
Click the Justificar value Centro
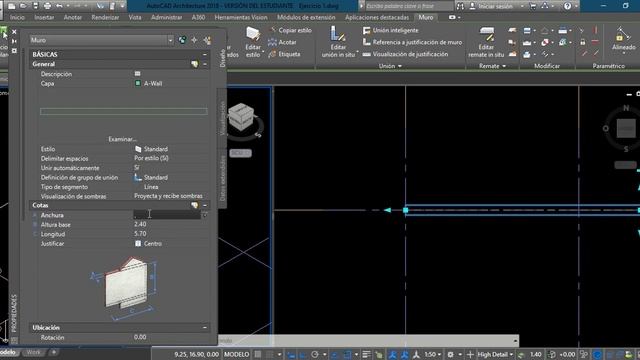[x=153, y=243]
